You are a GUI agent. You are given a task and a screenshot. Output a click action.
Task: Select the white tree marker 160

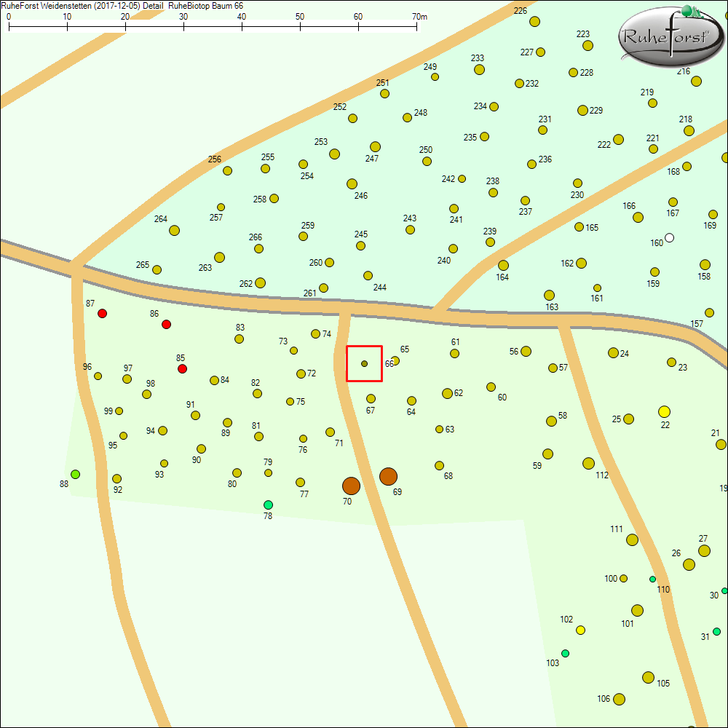click(x=670, y=237)
